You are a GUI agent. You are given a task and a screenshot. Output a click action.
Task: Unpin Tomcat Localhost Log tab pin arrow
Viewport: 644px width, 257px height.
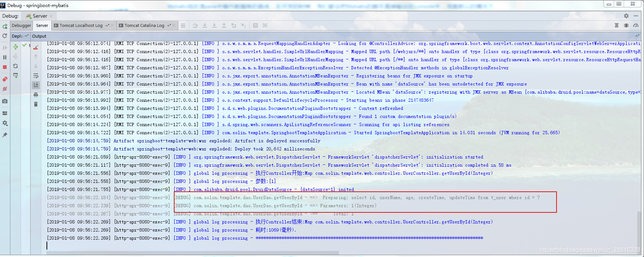(107, 25)
